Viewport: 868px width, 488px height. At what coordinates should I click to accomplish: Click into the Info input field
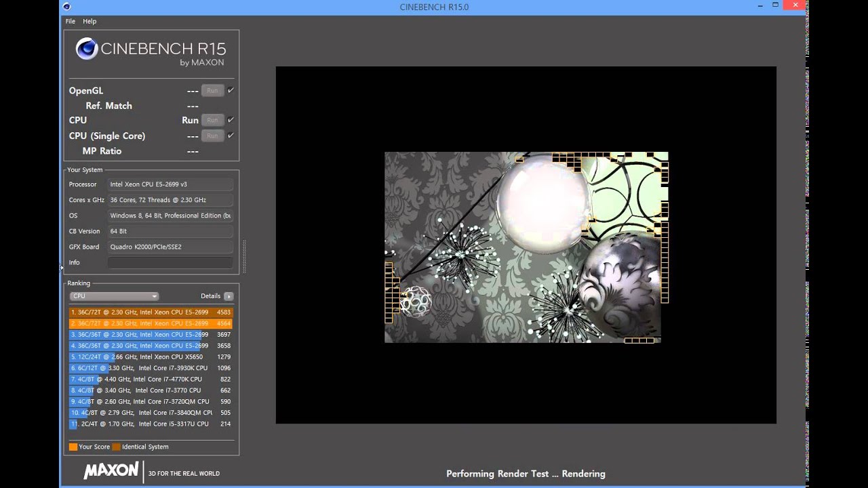(x=170, y=262)
